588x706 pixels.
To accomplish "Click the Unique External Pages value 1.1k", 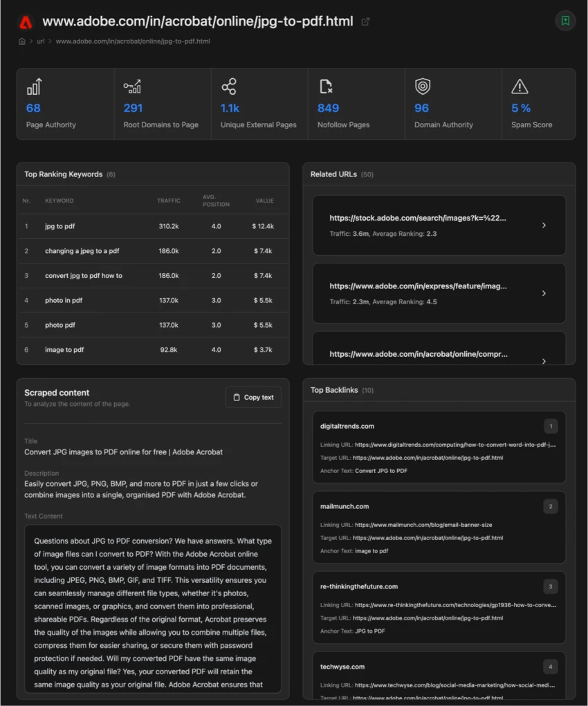I will coord(230,108).
